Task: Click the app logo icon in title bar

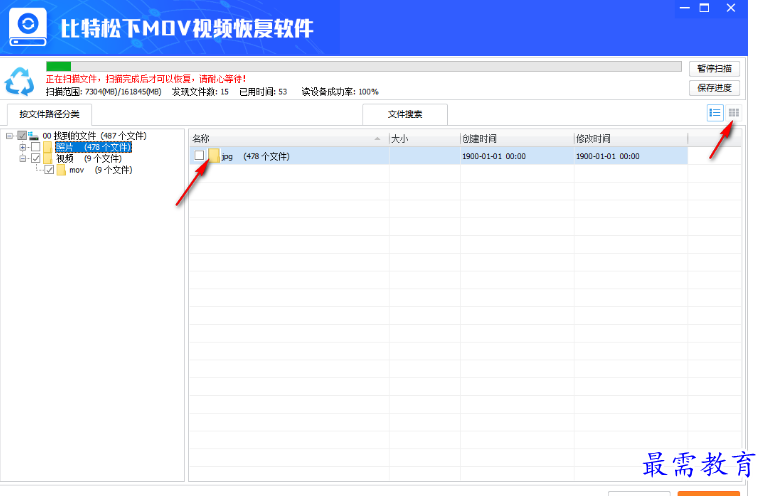Action: pos(28,27)
